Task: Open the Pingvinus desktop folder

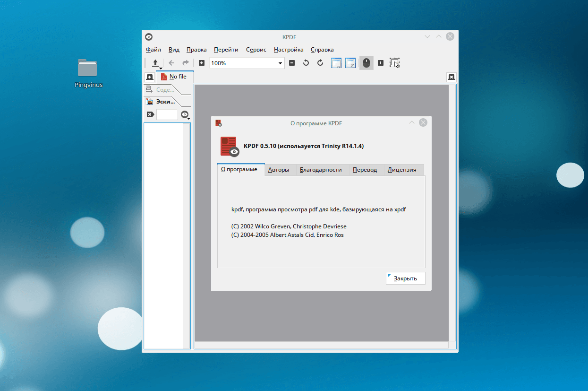Action: 88,74
